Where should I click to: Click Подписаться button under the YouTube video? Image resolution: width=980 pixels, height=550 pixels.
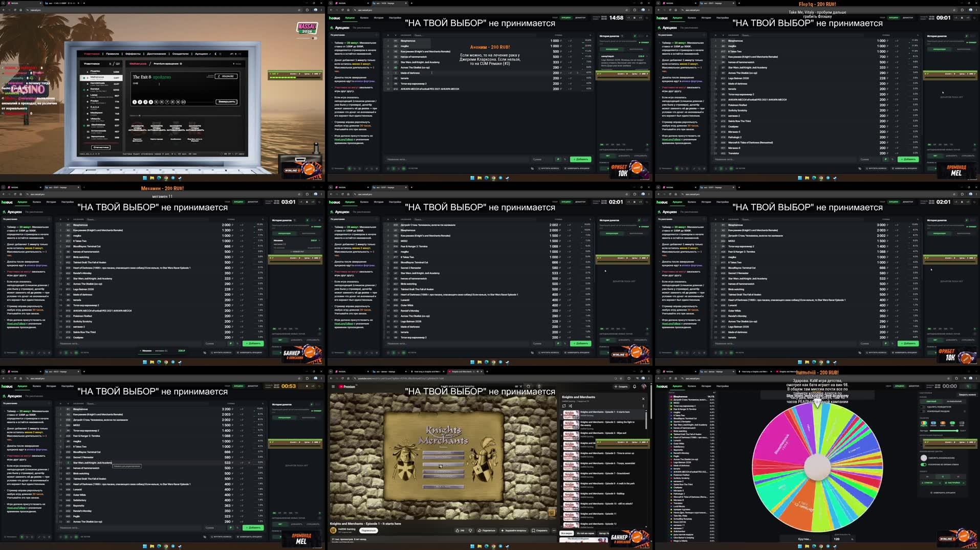tap(368, 531)
